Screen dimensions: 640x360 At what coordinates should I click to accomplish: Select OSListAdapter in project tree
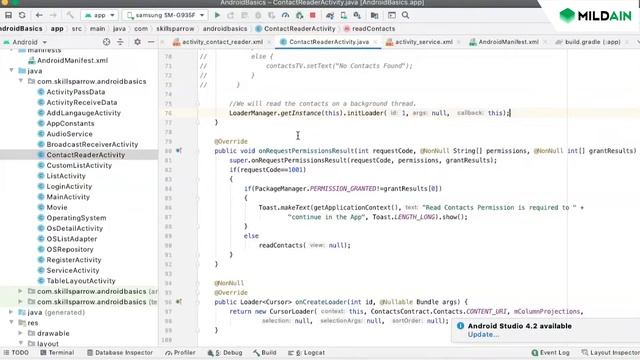pos(72,239)
